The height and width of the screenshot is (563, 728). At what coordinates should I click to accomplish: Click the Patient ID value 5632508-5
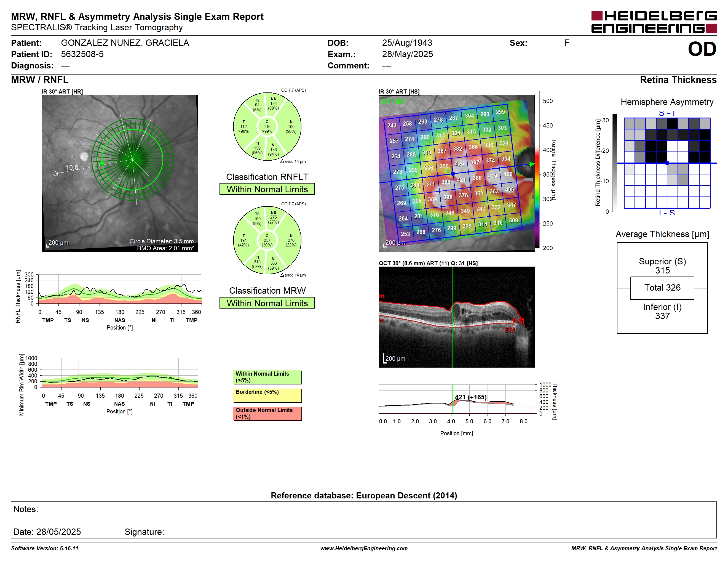click(82, 54)
